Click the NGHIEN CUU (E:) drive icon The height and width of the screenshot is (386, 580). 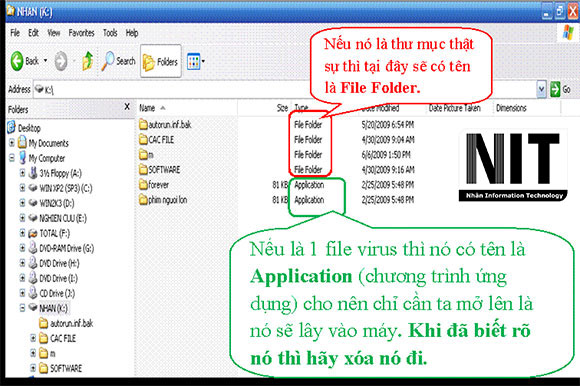click(33, 218)
